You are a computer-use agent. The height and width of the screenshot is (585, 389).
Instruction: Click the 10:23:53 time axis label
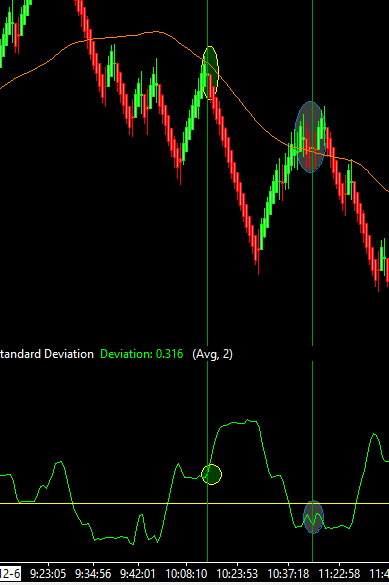click(237, 574)
